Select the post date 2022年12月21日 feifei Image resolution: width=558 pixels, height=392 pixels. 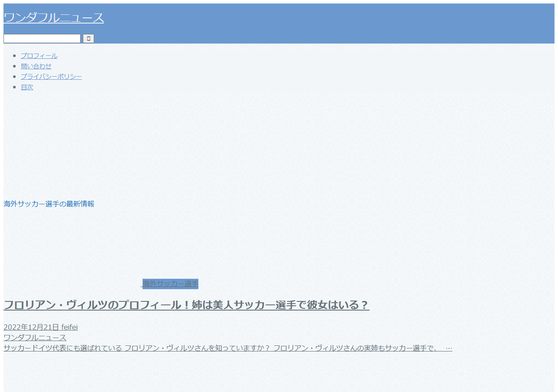(41, 327)
